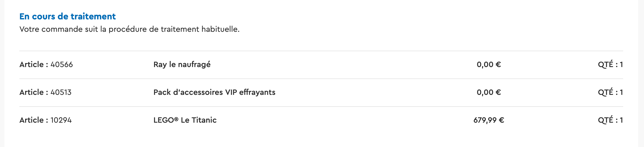This screenshot has height=147, width=644.
Task: Click the 'Article :' label beside 40513
Action: [34, 92]
